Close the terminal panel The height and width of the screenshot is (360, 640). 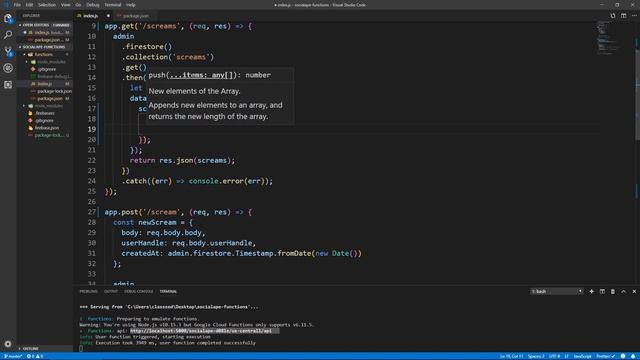point(634,291)
